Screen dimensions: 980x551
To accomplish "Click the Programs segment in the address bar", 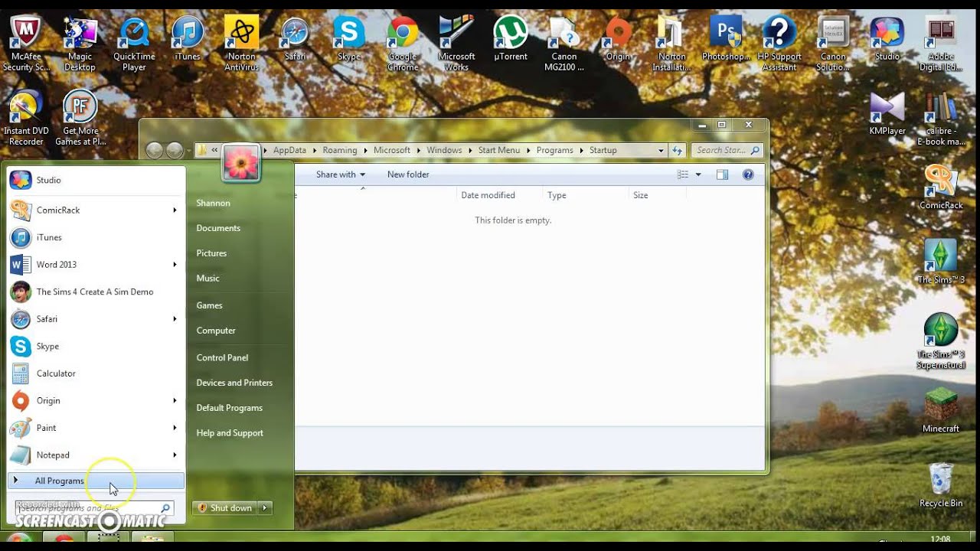I will click(554, 151).
